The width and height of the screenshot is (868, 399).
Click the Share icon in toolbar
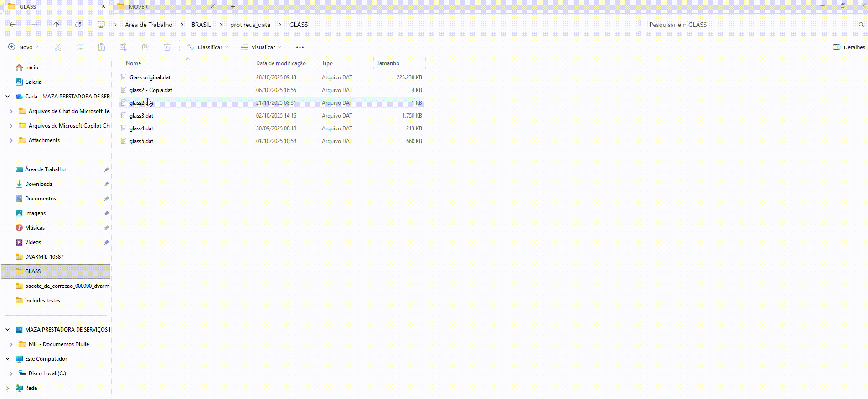(x=145, y=47)
